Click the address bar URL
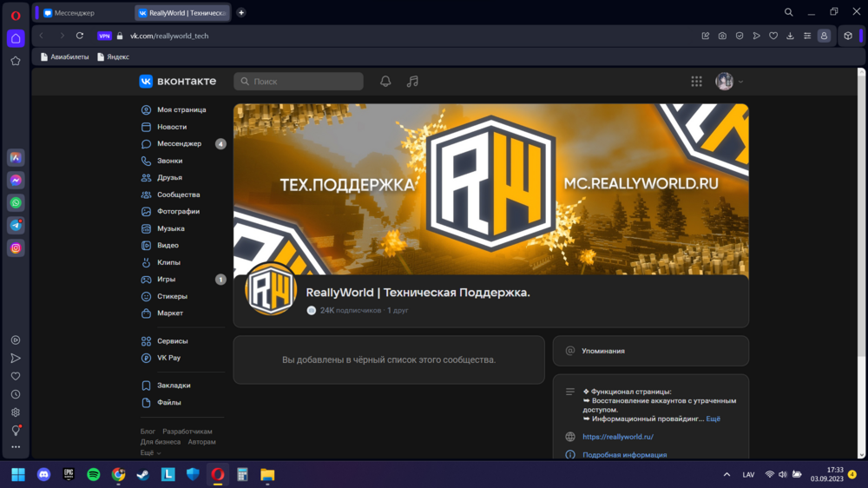 point(169,36)
